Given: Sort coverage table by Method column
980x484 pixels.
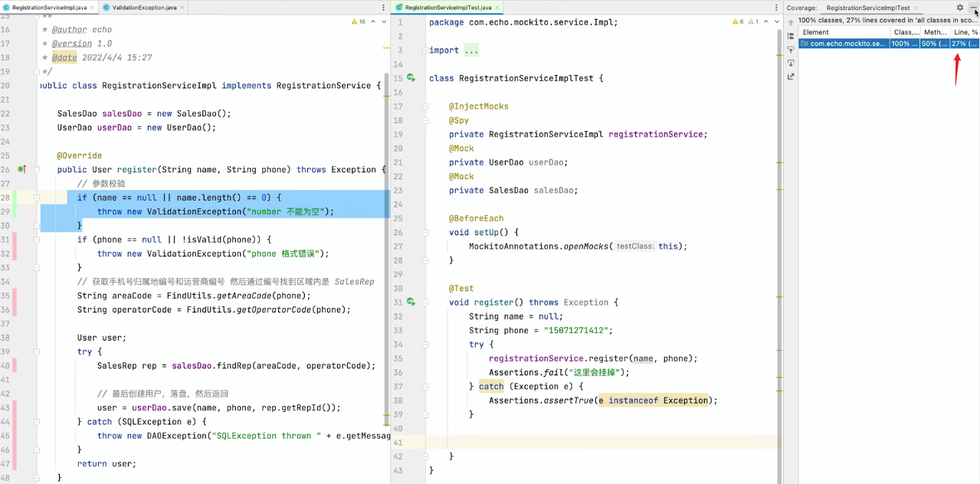Looking at the screenshot, I should click(935, 32).
